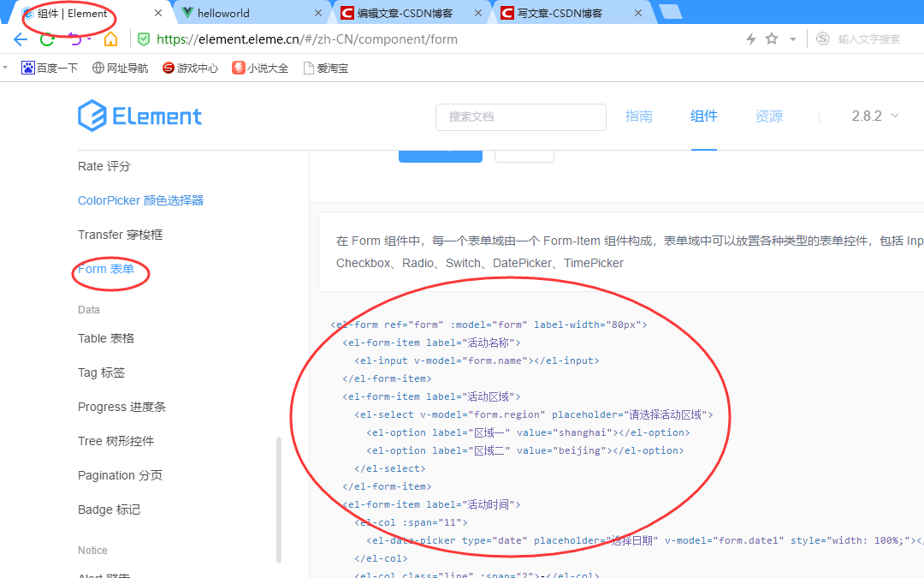Click the browser back arrow
924x578 pixels.
click(21, 39)
